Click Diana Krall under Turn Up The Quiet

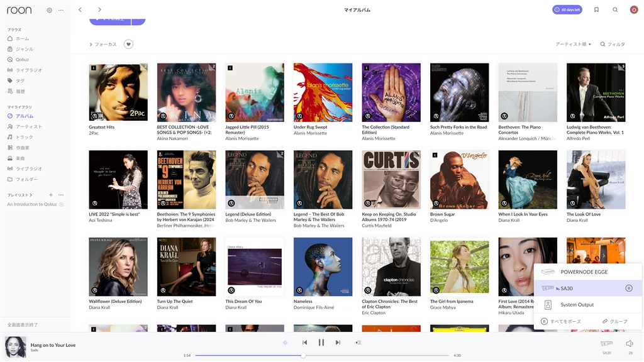pos(167,307)
